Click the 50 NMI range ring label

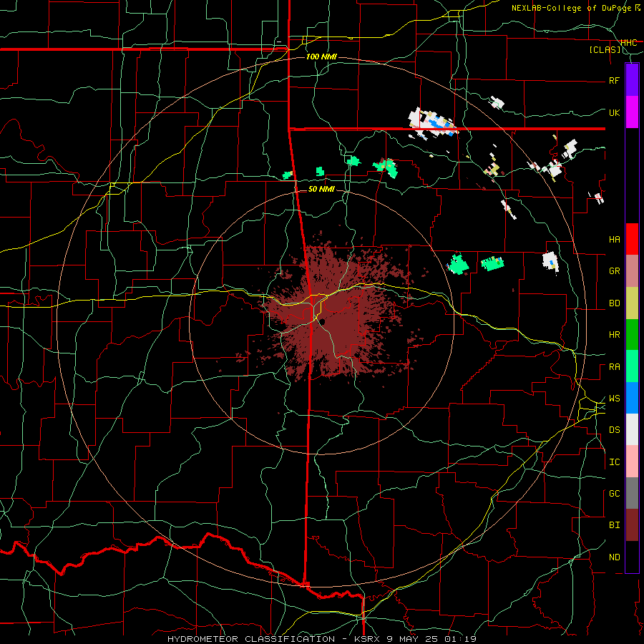click(321, 189)
